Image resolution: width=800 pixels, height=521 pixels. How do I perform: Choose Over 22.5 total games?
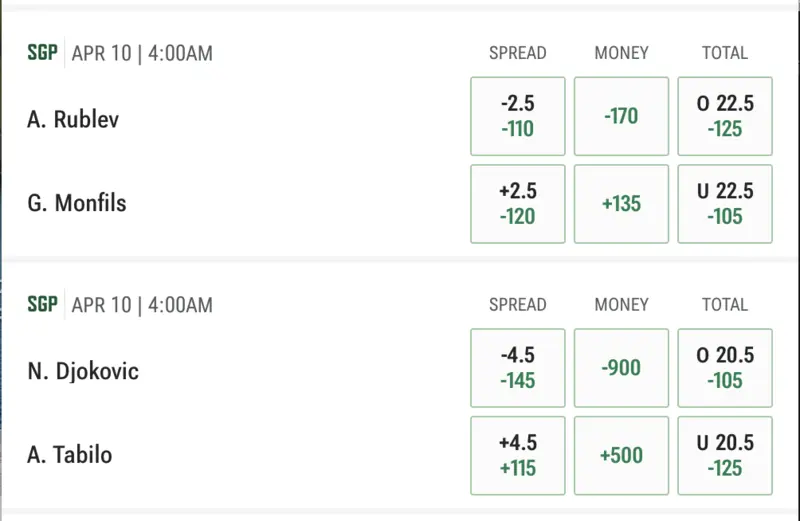(x=725, y=117)
